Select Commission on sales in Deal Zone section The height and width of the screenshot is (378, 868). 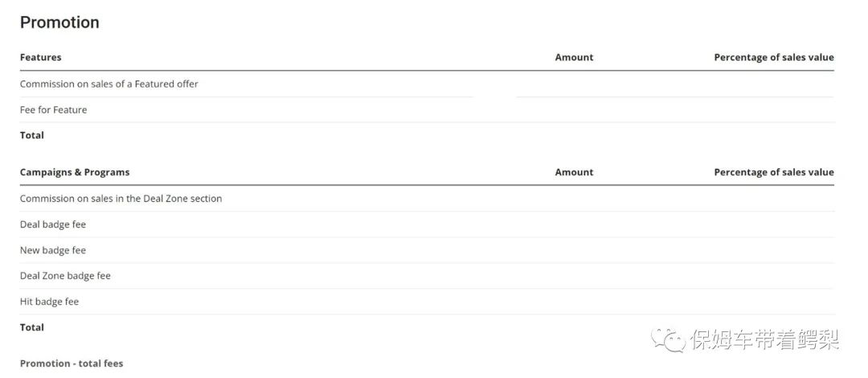click(x=121, y=198)
